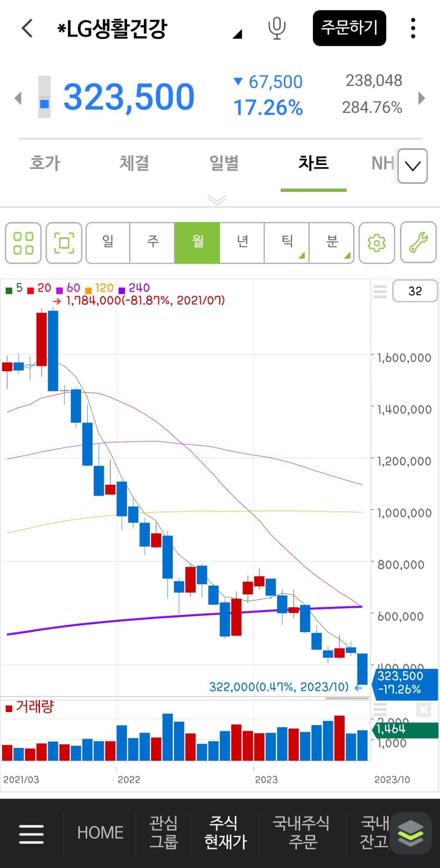Viewport: 440px width, 868px height.
Task: Switch to the 체결 tab
Action: point(134,163)
